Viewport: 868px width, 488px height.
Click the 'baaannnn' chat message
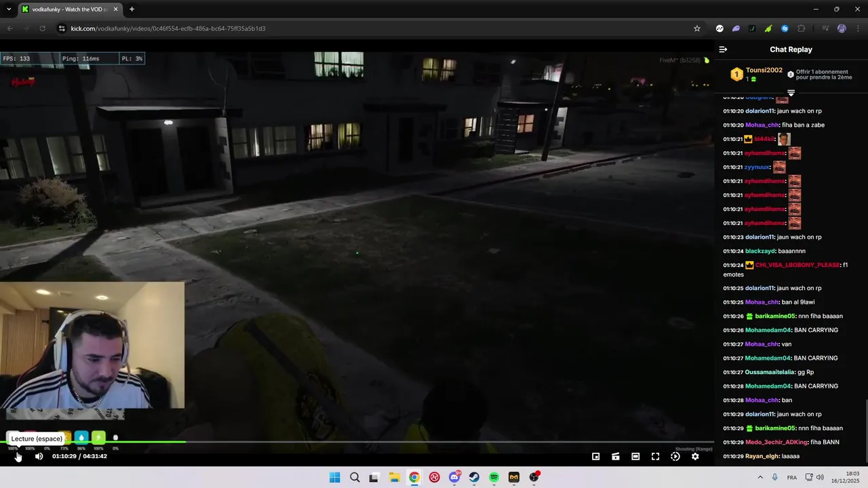pos(792,251)
